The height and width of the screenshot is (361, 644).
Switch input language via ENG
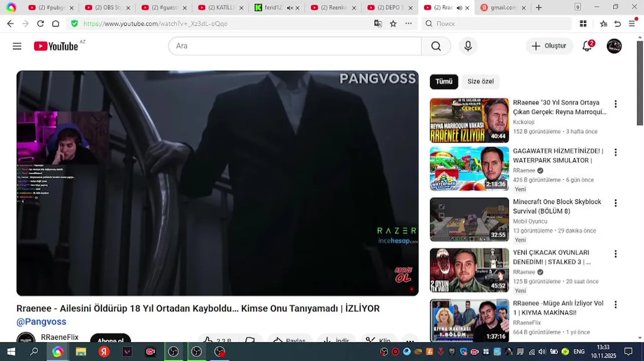pos(579,352)
